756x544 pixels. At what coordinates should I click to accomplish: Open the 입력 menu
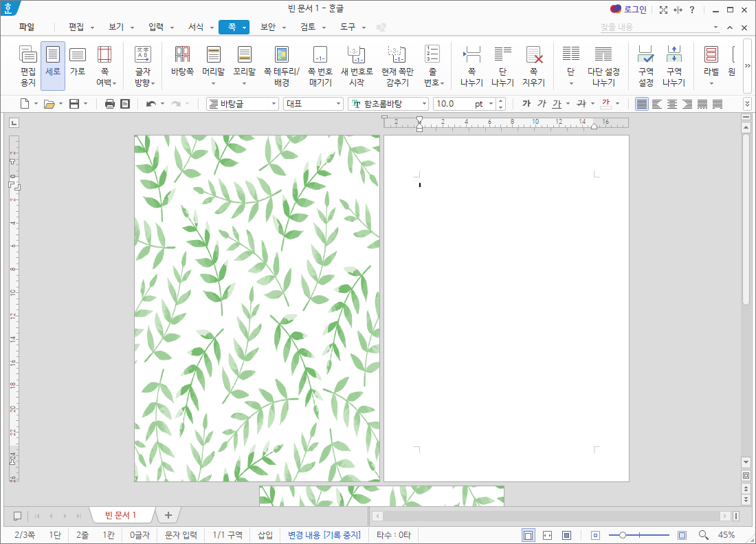[x=156, y=27]
